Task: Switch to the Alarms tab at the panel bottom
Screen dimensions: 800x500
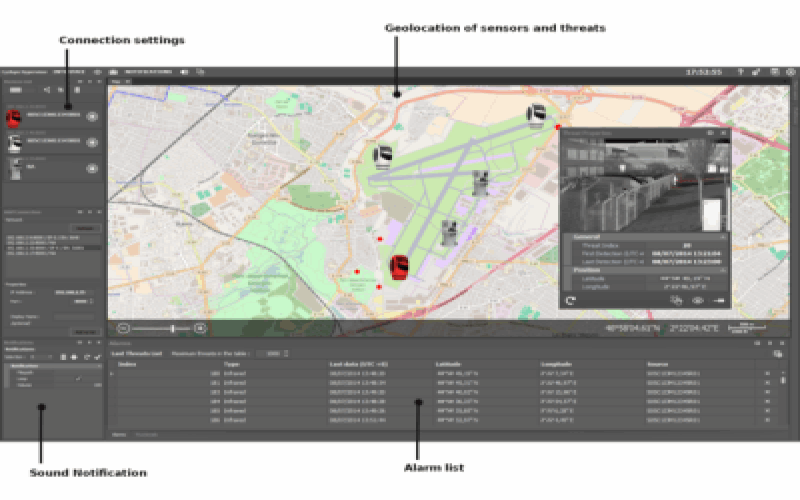Action: tap(119, 435)
